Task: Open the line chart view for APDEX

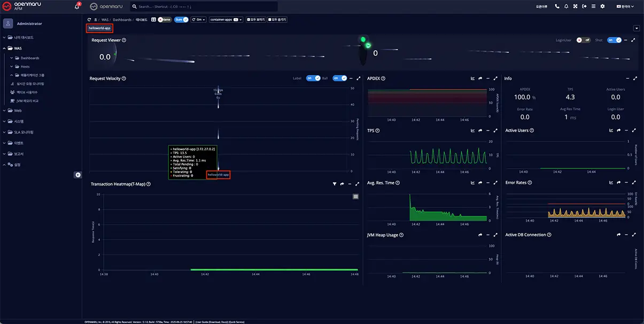Action: 472,78
